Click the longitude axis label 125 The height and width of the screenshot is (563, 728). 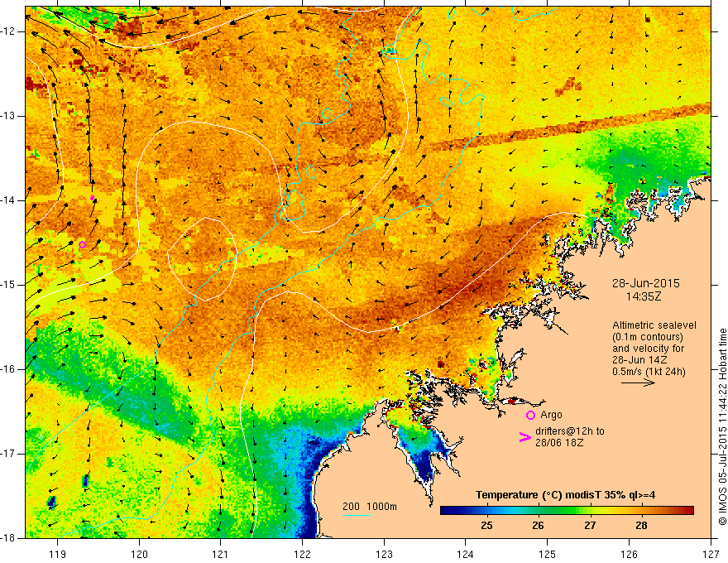pyautogui.click(x=548, y=554)
